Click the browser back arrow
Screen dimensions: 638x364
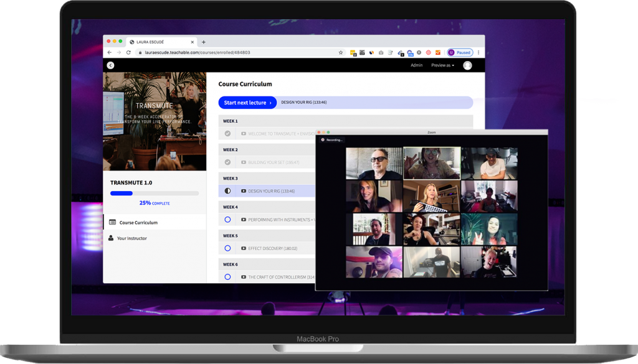[110, 52]
